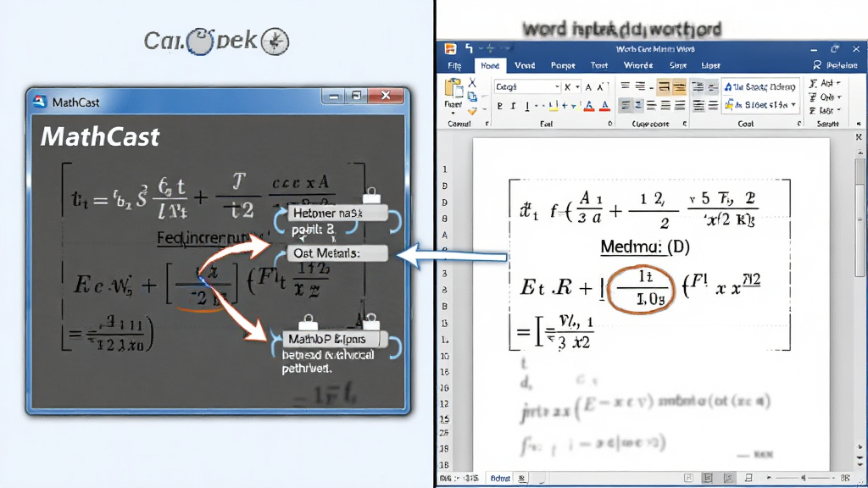Toggle left text alignment

tap(625, 105)
